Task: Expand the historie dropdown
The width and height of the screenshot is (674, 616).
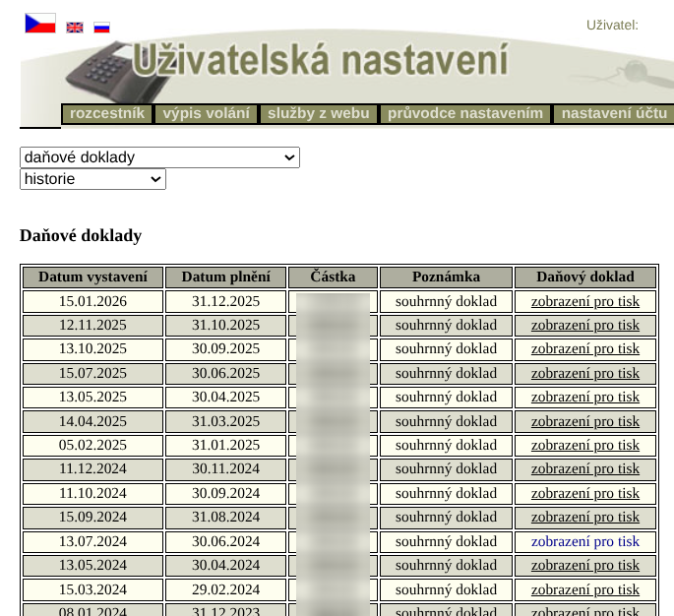Action: [92, 179]
